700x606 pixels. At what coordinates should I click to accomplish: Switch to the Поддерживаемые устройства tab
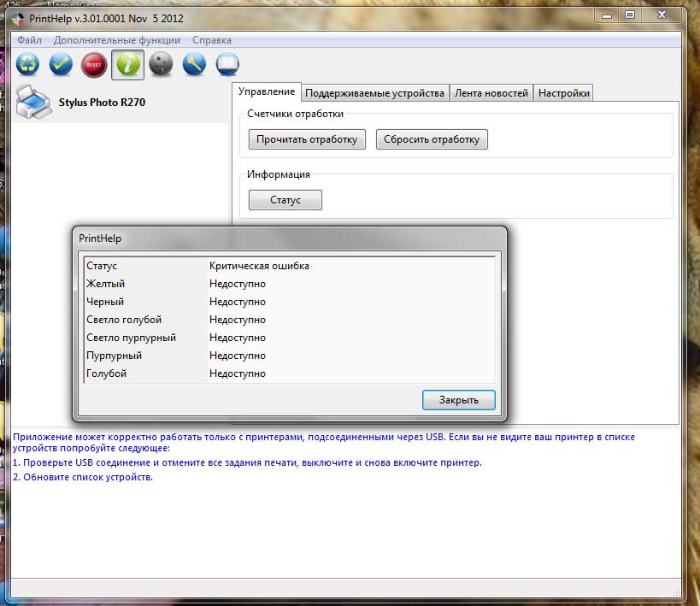374,93
